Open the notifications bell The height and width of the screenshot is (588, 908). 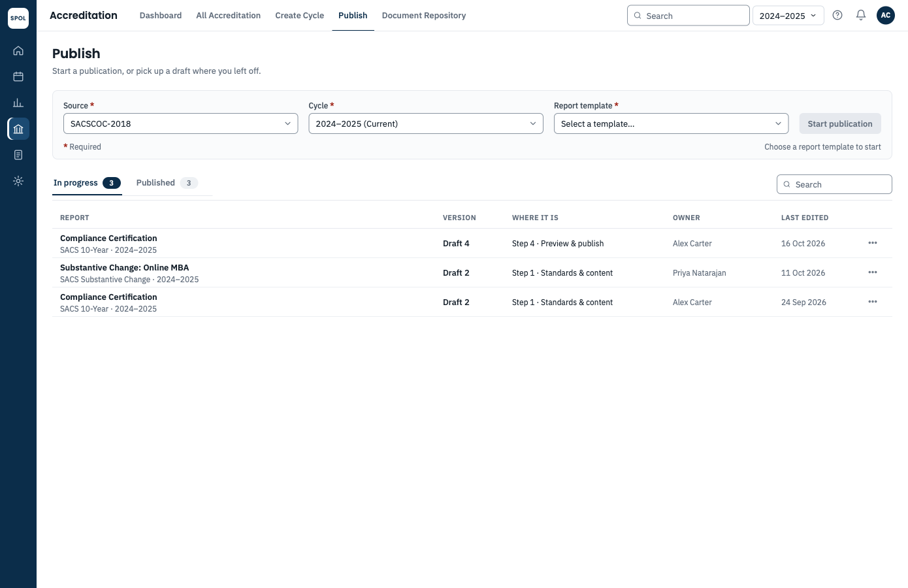(861, 15)
